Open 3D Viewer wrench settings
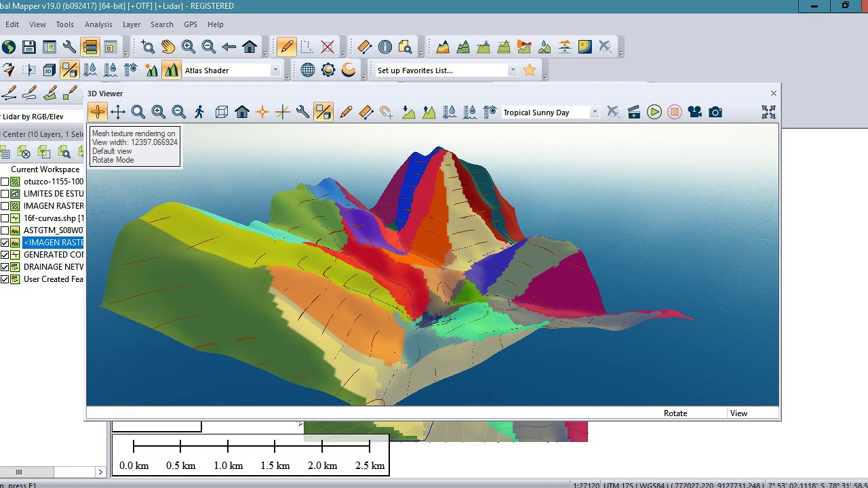868x488 pixels. (x=303, y=113)
